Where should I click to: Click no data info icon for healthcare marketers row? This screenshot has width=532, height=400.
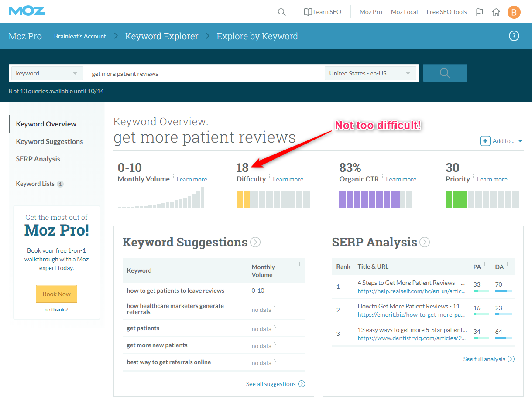(x=275, y=307)
